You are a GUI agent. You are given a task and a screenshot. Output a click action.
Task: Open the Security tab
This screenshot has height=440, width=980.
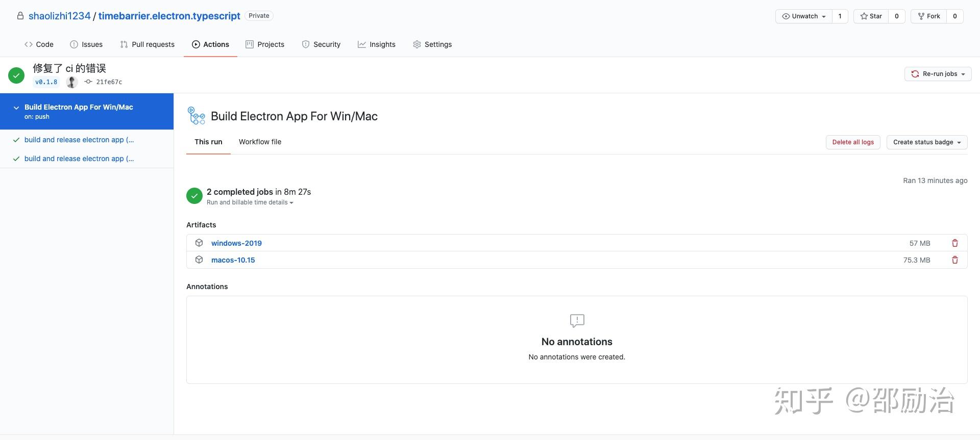(x=321, y=44)
